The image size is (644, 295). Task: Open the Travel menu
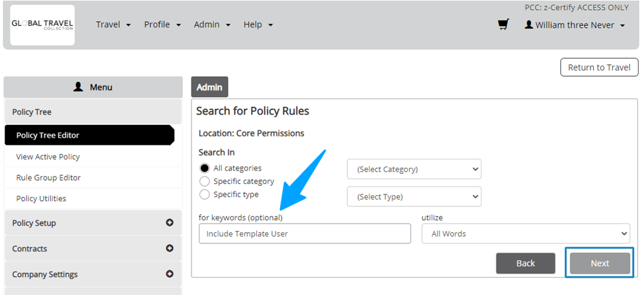[x=114, y=24]
